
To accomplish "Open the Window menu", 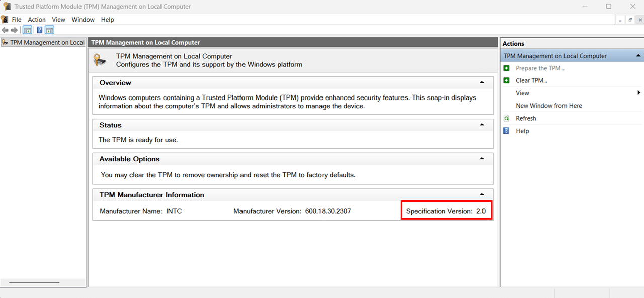I will 83,20.
